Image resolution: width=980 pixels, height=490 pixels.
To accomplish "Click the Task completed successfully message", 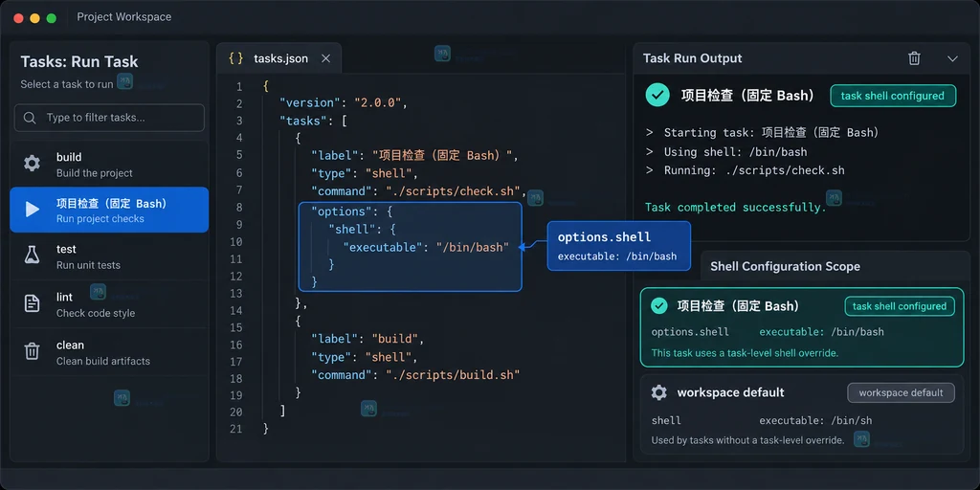I will (736, 207).
